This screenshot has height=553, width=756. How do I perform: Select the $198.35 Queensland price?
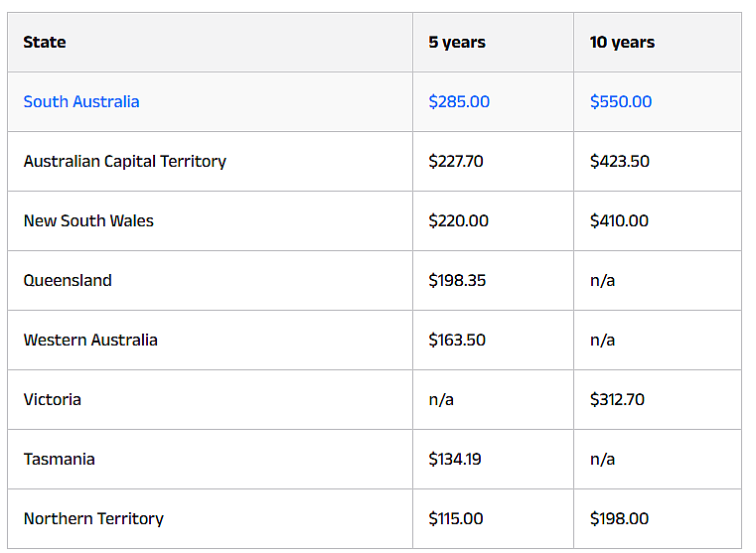(x=458, y=280)
